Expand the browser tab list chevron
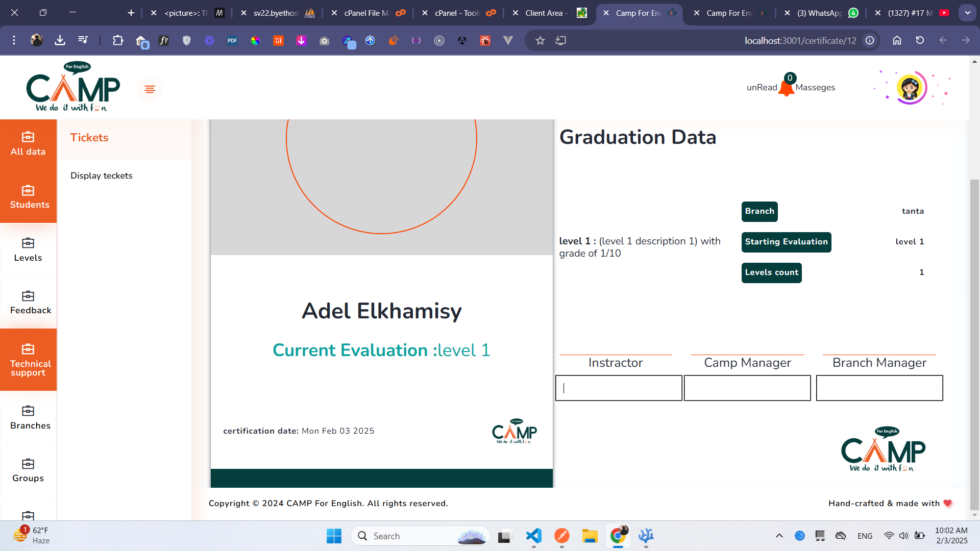Screen dimensions: 980x551 [967, 13]
